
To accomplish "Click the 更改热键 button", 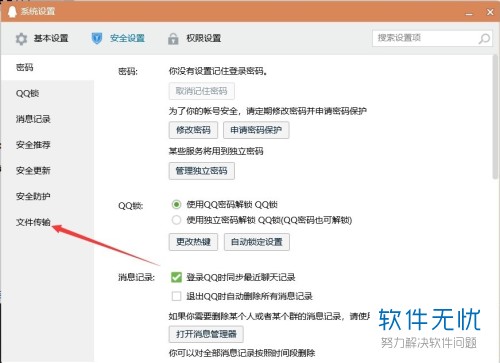I will tap(193, 242).
